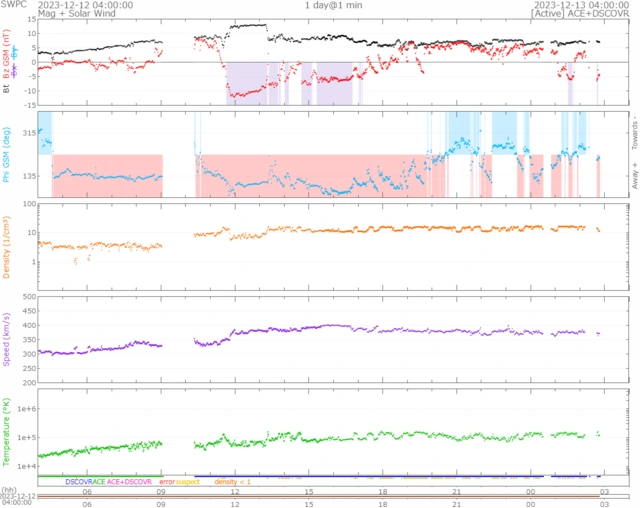This screenshot has width=640, height=508.
Task: Click the 100 tick on Density axis
Action: (29, 204)
